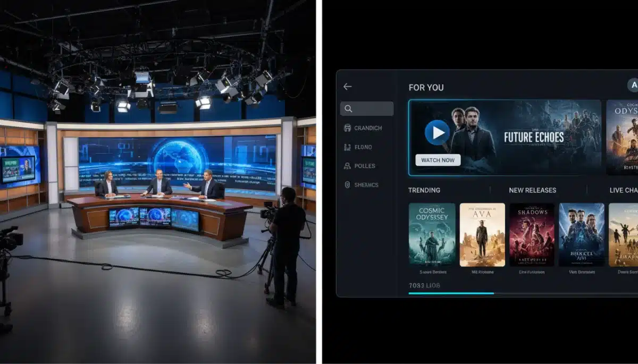
Task: Click the 7033 LIOB label above the progress bar
Action: pyautogui.click(x=424, y=285)
